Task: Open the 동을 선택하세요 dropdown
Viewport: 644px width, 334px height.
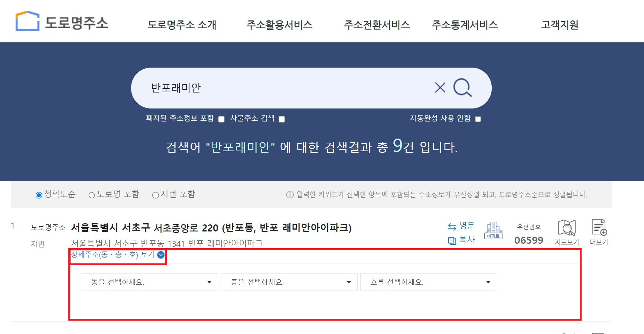Action: click(149, 282)
